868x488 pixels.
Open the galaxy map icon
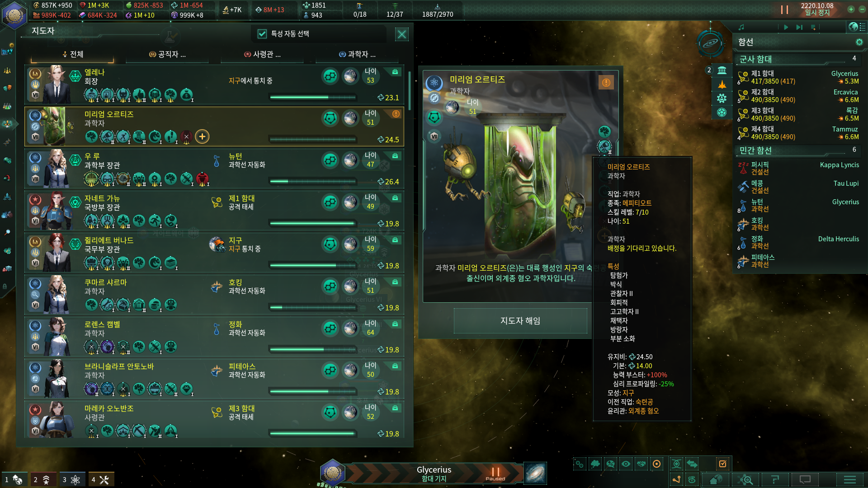pos(535,473)
